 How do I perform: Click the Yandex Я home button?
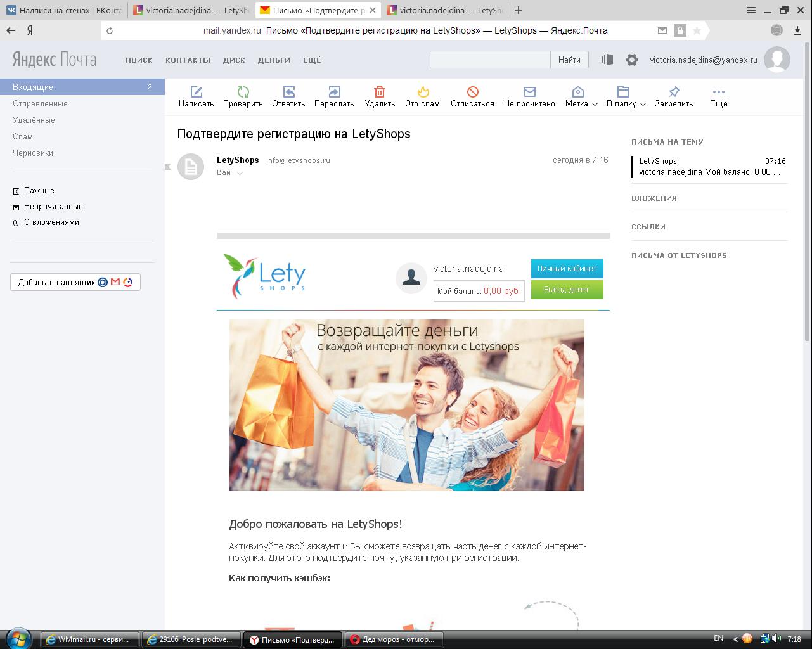coord(30,30)
